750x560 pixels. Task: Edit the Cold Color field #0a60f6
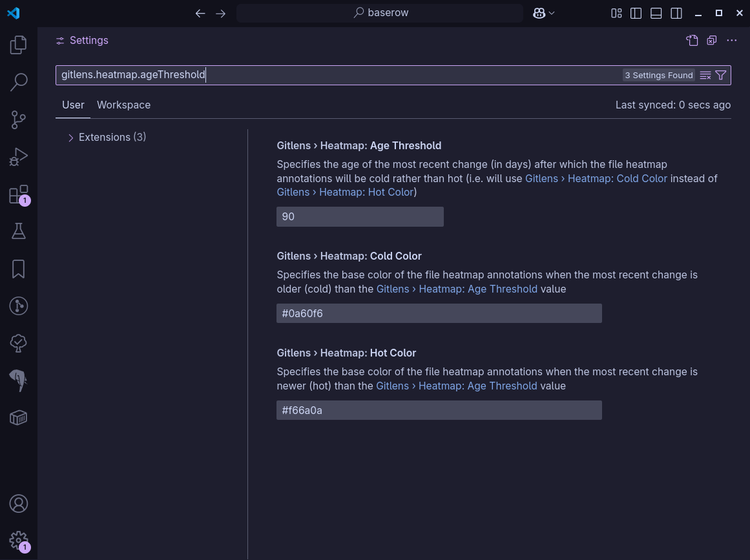(439, 313)
